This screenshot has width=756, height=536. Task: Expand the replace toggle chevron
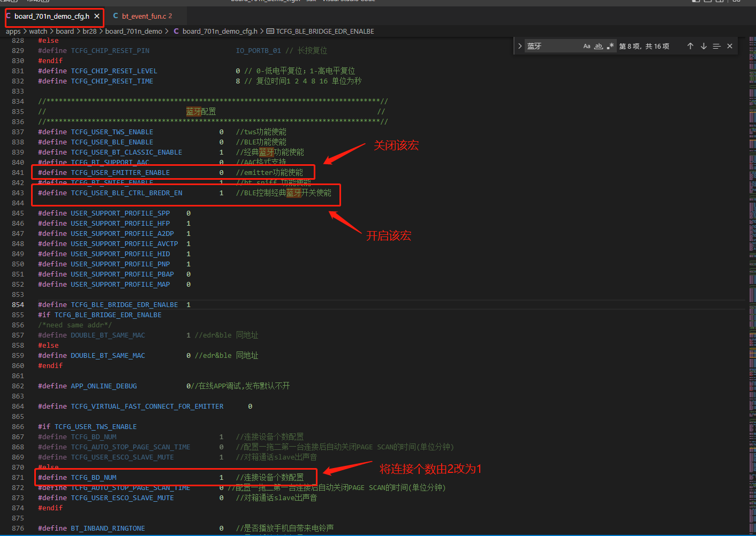pyautogui.click(x=519, y=46)
